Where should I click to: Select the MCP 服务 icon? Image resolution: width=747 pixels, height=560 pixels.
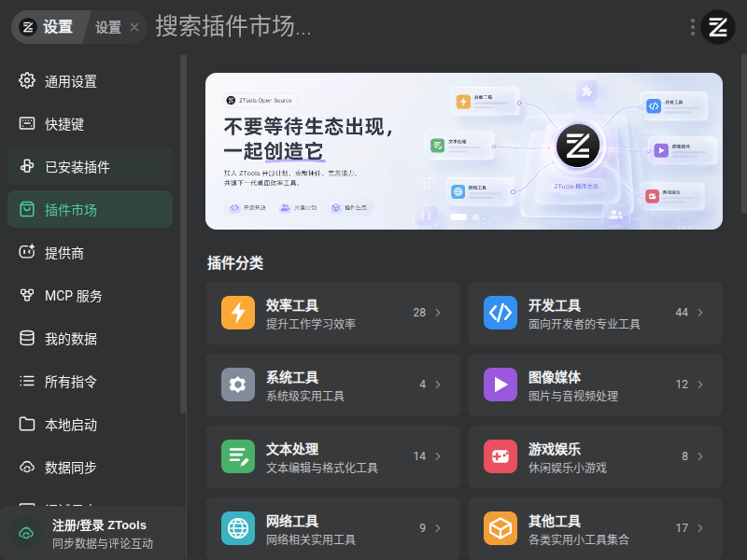pyautogui.click(x=27, y=295)
